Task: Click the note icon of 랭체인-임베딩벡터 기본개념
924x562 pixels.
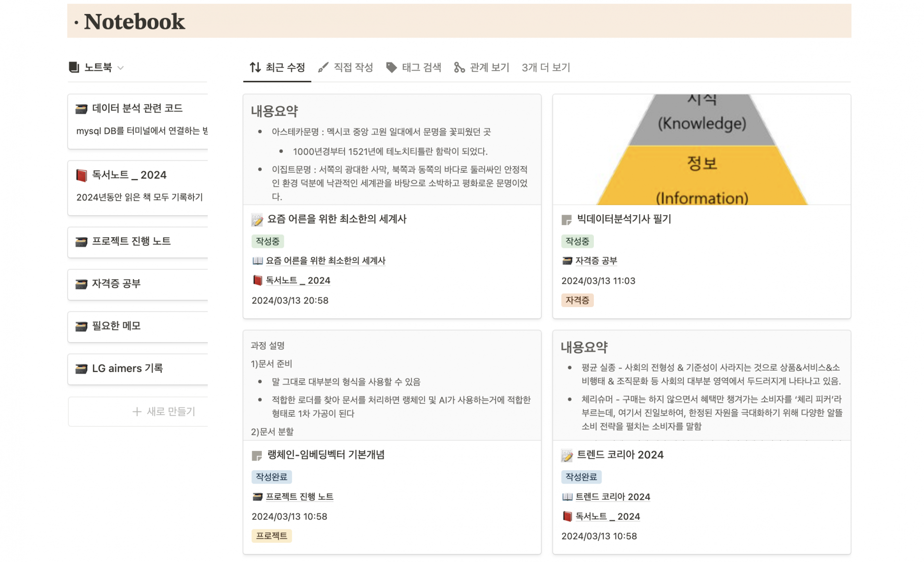Action: 257,456
